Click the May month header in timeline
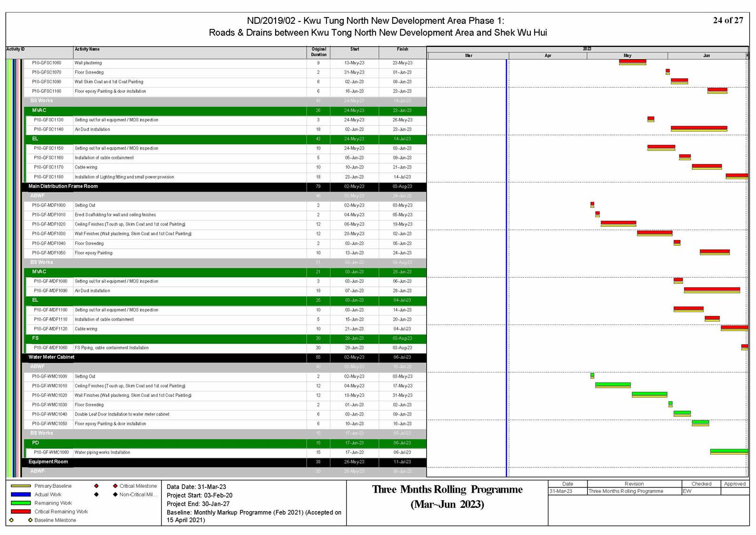The image size is (756, 535). click(x=627, y=56)
